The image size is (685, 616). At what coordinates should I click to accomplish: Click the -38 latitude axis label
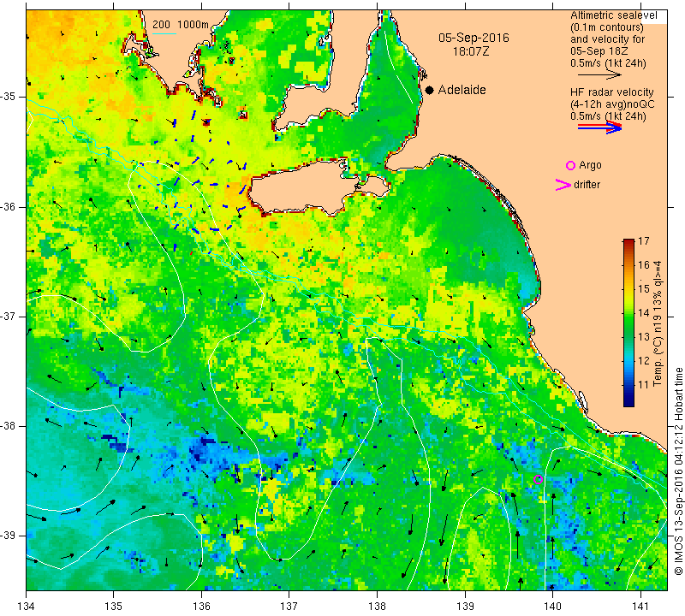click(x=8, y=426)
